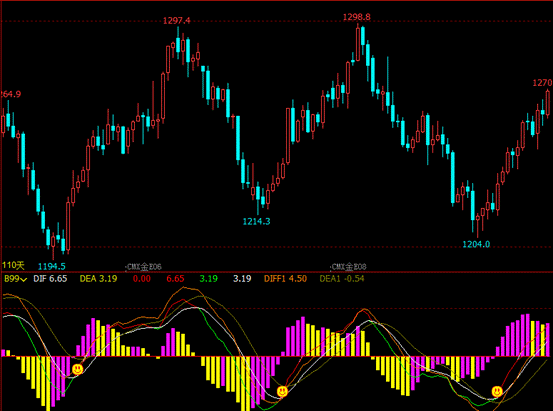
Task: Click the last smiley signal icon on indicator
Action: tap(497, 391)
